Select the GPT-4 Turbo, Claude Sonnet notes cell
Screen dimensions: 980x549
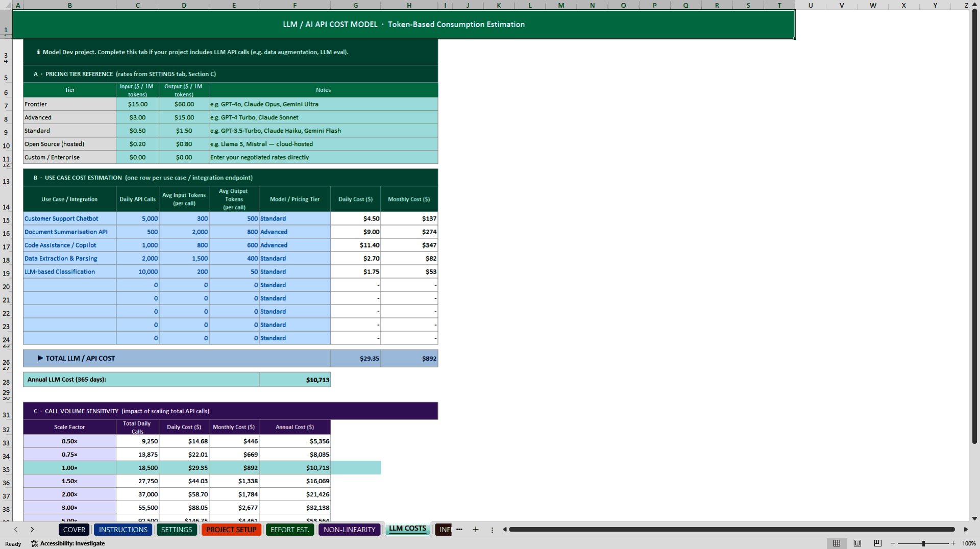coord(323,117)
